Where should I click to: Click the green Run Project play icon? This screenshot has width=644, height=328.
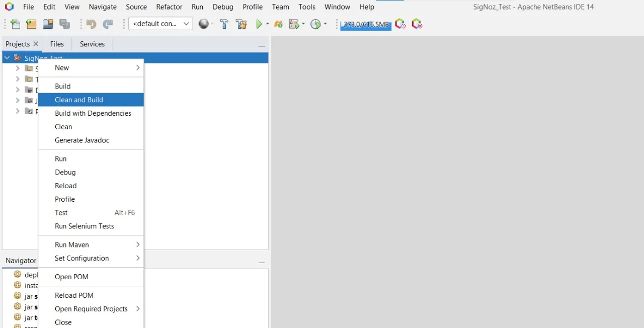[x=259, y=24]
